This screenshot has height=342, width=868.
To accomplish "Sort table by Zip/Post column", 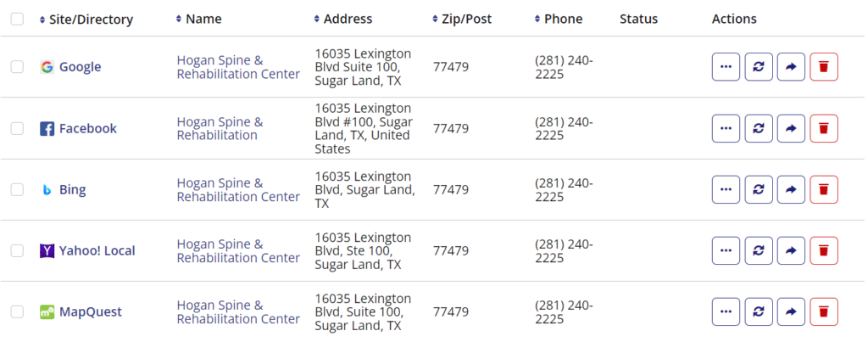I will coord(462,19).
